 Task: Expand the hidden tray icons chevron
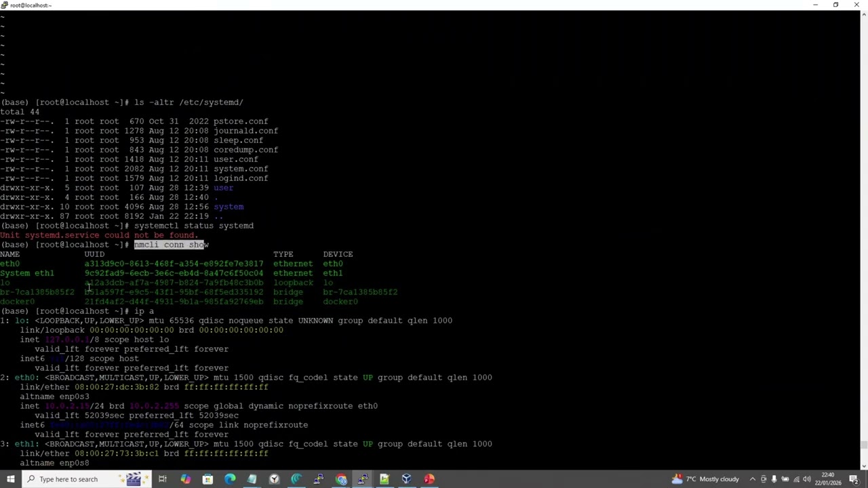(x=752, y=479)
